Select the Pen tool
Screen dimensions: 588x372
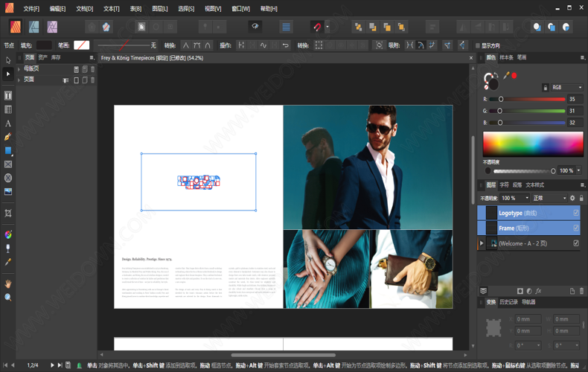point(8,137)
